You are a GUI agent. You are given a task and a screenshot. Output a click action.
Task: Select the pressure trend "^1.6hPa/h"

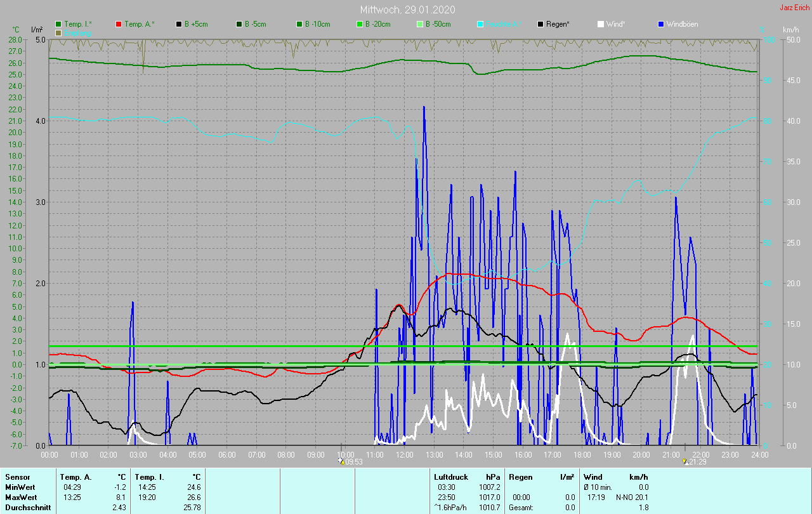click(451, 508)
